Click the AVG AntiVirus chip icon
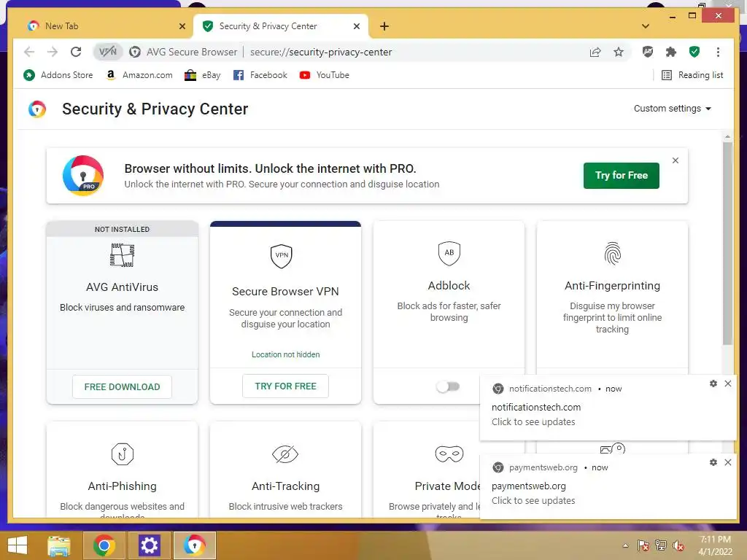Viewport: 747px width, 560px height. [x=122, y=254]
